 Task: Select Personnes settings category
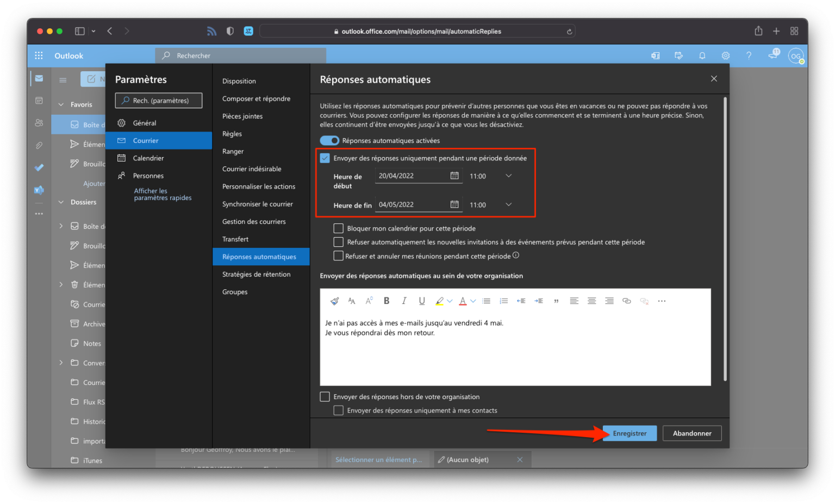tap(159, 176)
